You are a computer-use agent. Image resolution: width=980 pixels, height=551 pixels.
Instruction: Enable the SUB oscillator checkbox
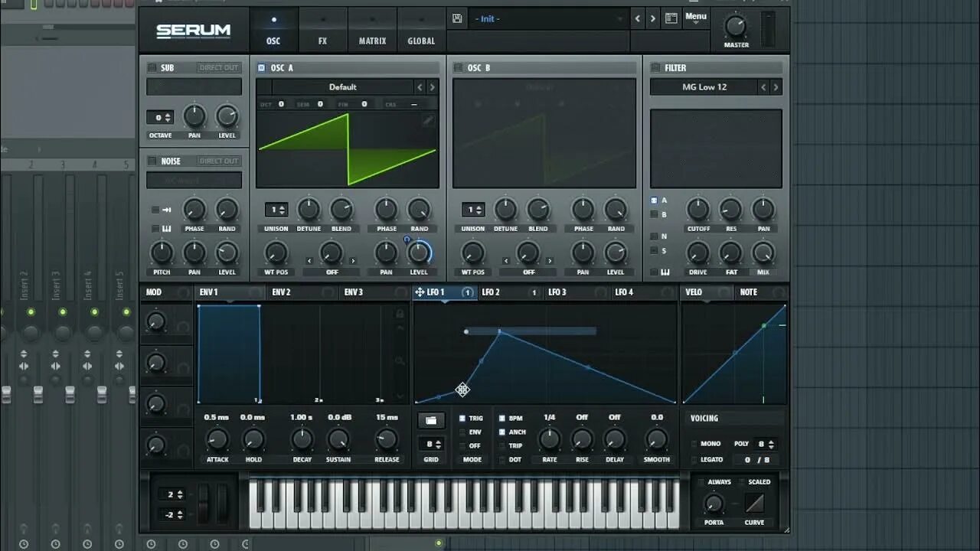point(152,67)
